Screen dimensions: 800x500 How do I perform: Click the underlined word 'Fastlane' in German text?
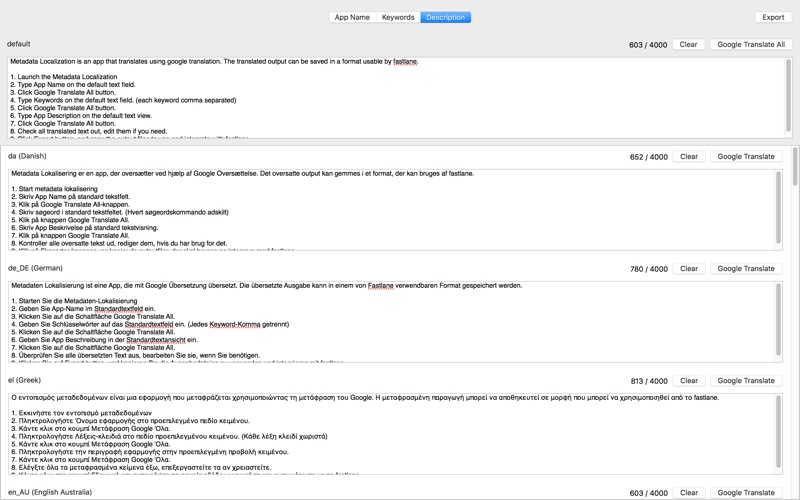click(x=381, y=286)
